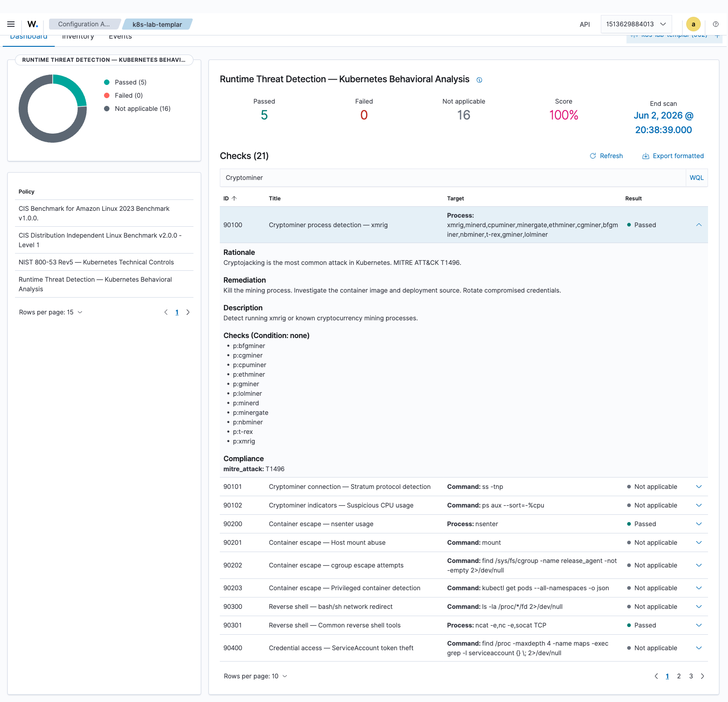Viewport: 728px width, 702px height.
Task: Click row ID 90100
Action: coord(233,225)
